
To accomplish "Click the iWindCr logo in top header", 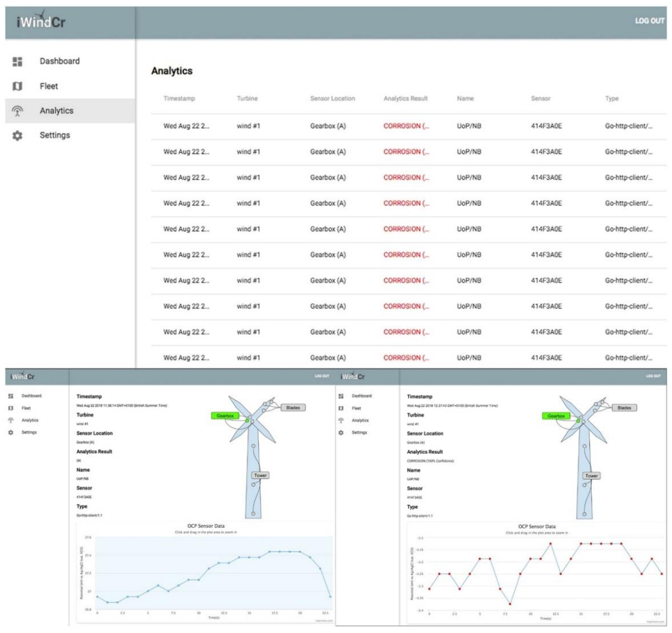I will click(41, 22).
